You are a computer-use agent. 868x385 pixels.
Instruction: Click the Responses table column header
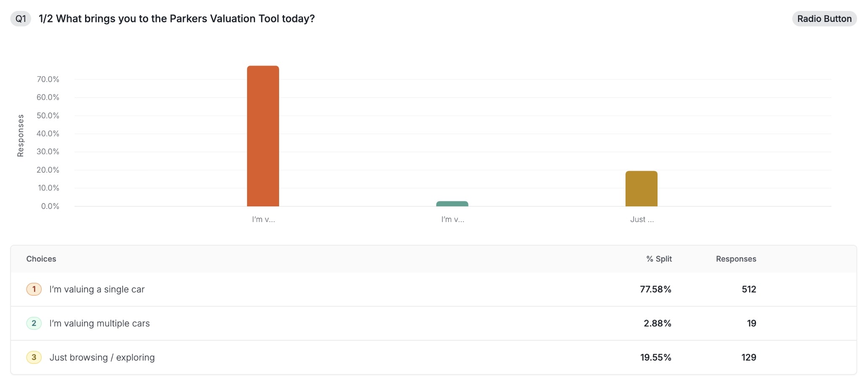[736, 259]
